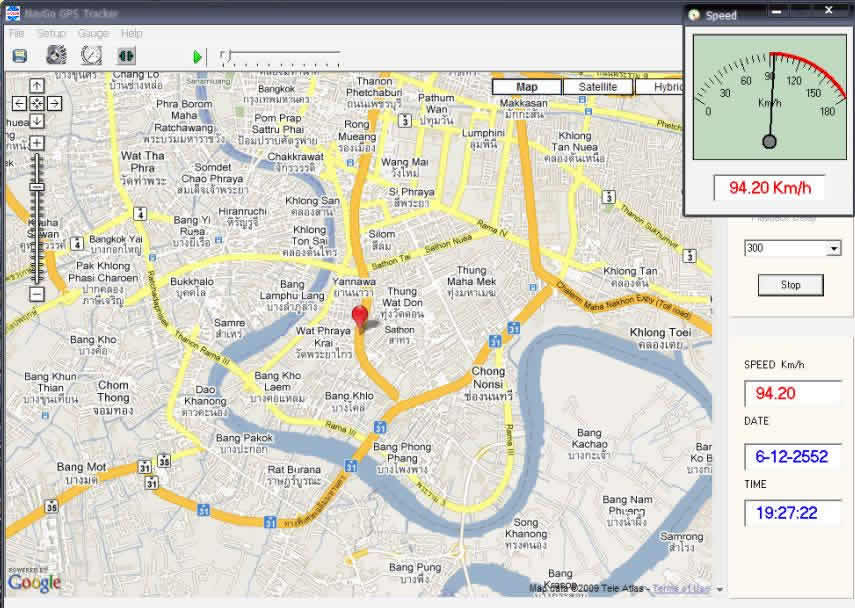Switch to the Satellite view

click(598, 87)
